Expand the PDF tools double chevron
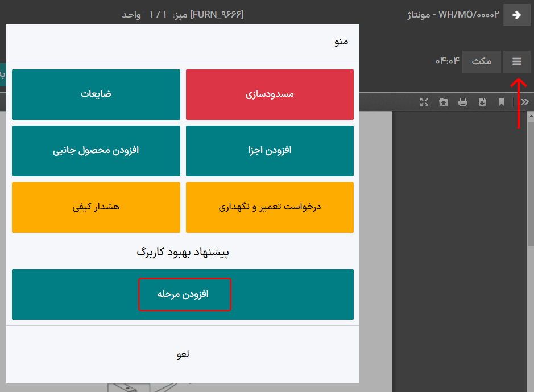The width and height of the screenshot is (534, 392). (x=524, y=102)
